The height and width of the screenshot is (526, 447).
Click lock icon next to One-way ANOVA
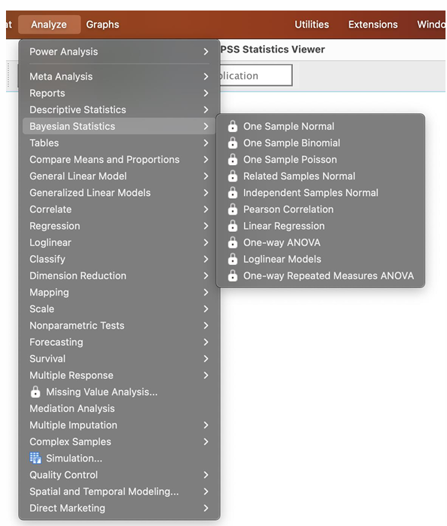[232, 242]
